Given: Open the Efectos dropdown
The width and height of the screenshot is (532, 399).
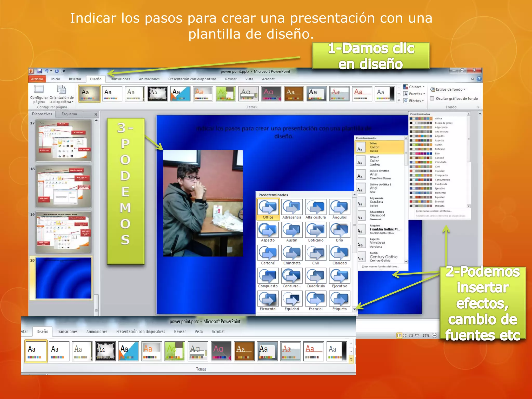Looking at the screenshot, I should (x=414, y=101).
